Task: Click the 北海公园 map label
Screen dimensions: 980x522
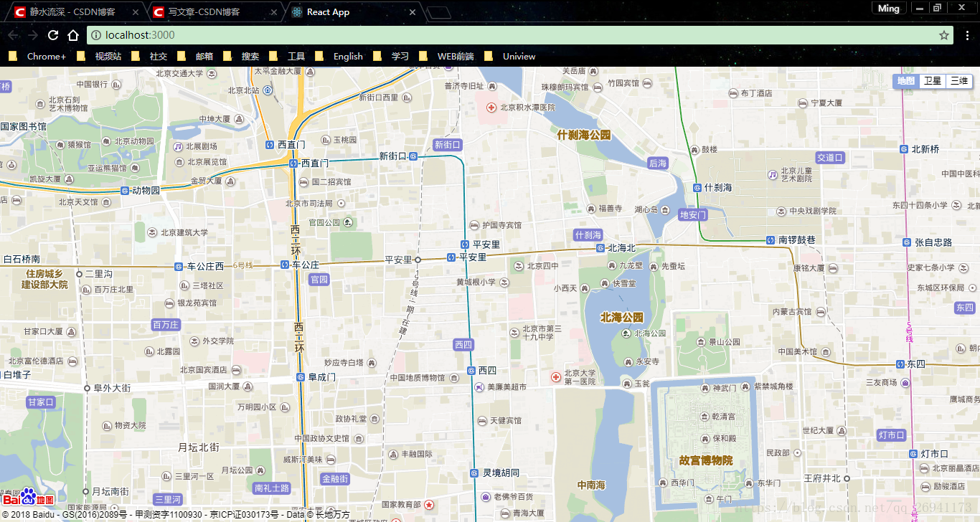Action: [622, 317]
